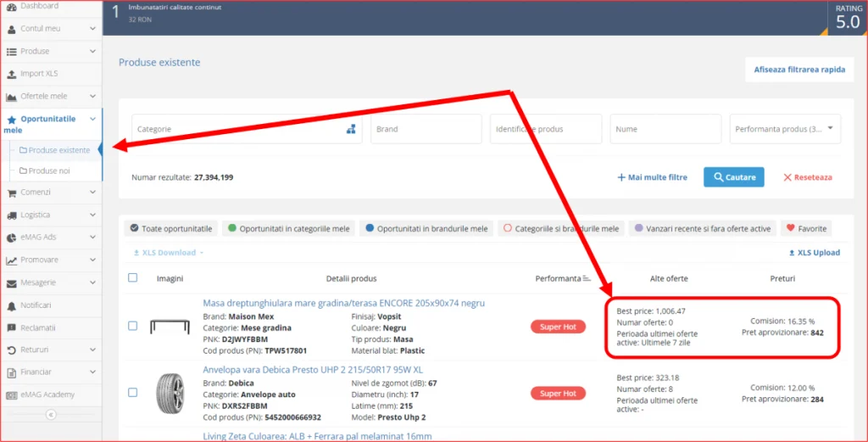Click the Comenzi cart icon in sidebar
The height and width of the screenshot is (442, 868).
coord(12,193)
